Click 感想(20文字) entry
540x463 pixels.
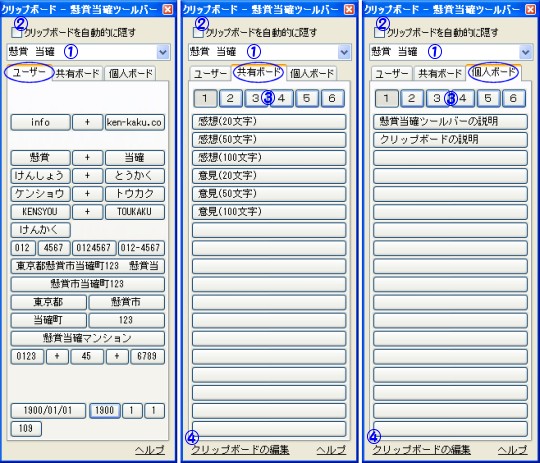click(269, 122)
